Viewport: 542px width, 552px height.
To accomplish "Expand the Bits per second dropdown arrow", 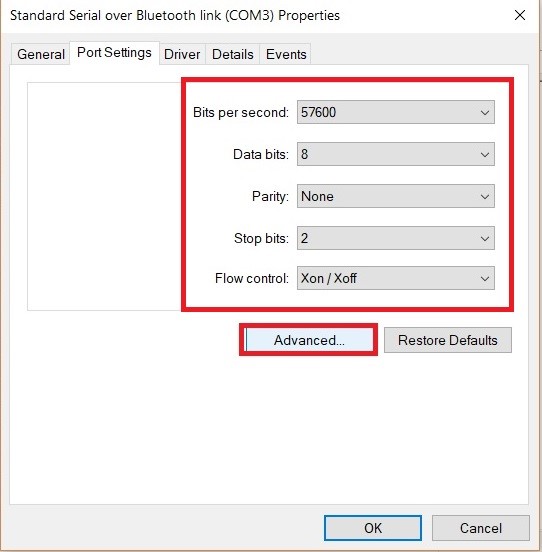I will tap(485, 113).
